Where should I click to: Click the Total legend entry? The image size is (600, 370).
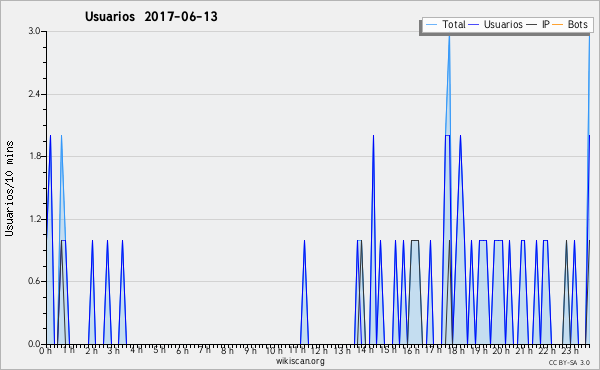pos(446,24)
